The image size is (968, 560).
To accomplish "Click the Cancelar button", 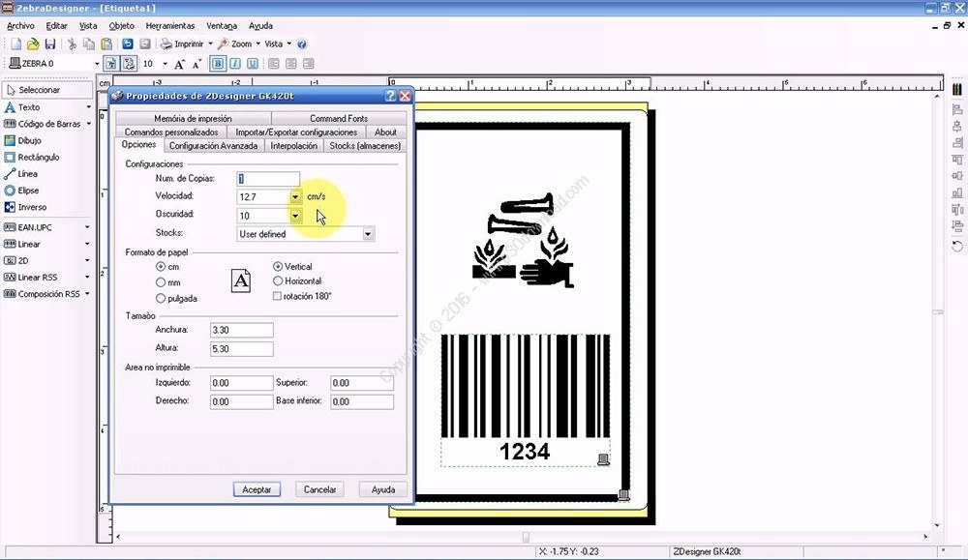I will click(319, 489).
